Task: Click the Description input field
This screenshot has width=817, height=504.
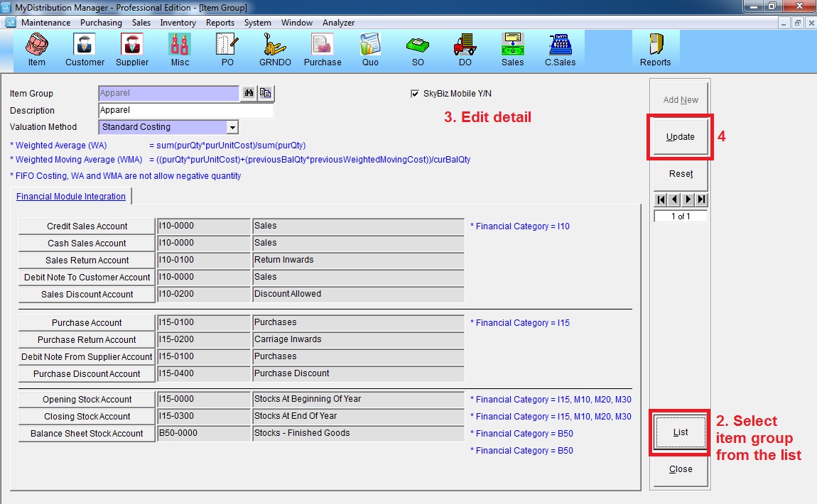Action: [185, 111]
